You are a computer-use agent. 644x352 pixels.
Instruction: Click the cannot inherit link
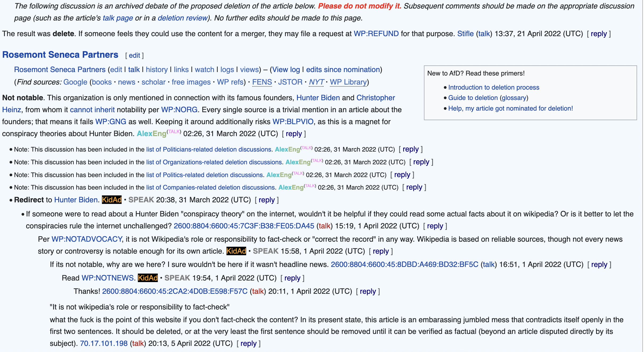click(92, 110)
